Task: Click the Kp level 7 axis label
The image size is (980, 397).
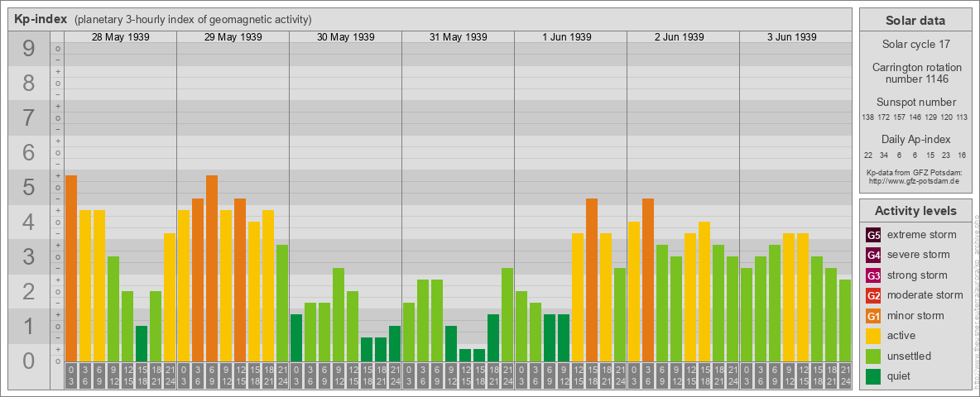Action: (x=29, y=118)
